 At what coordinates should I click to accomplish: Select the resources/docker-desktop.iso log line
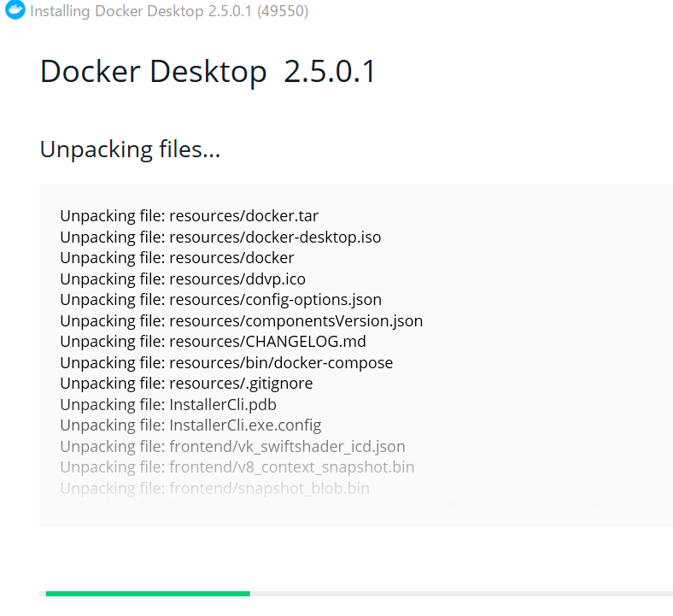pos(220,237)
